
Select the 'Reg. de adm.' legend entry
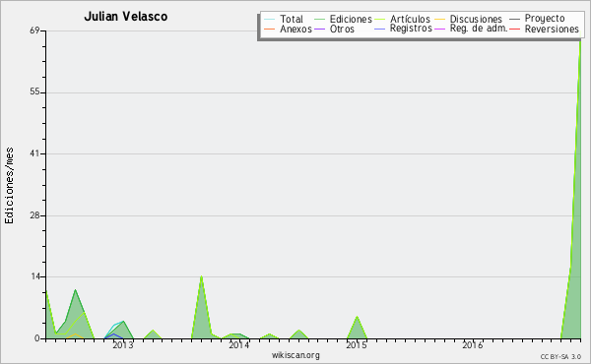coord(471,29)
